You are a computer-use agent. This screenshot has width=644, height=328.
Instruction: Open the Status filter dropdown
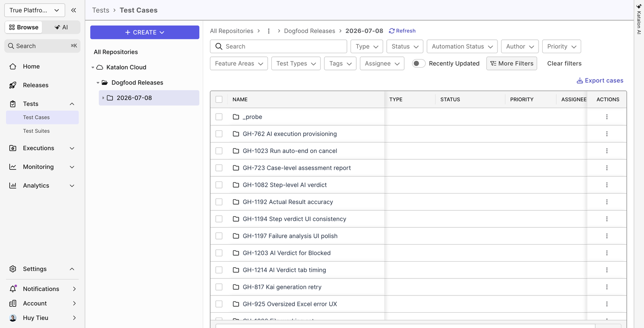pyautogui.click(x=405, y=46)
